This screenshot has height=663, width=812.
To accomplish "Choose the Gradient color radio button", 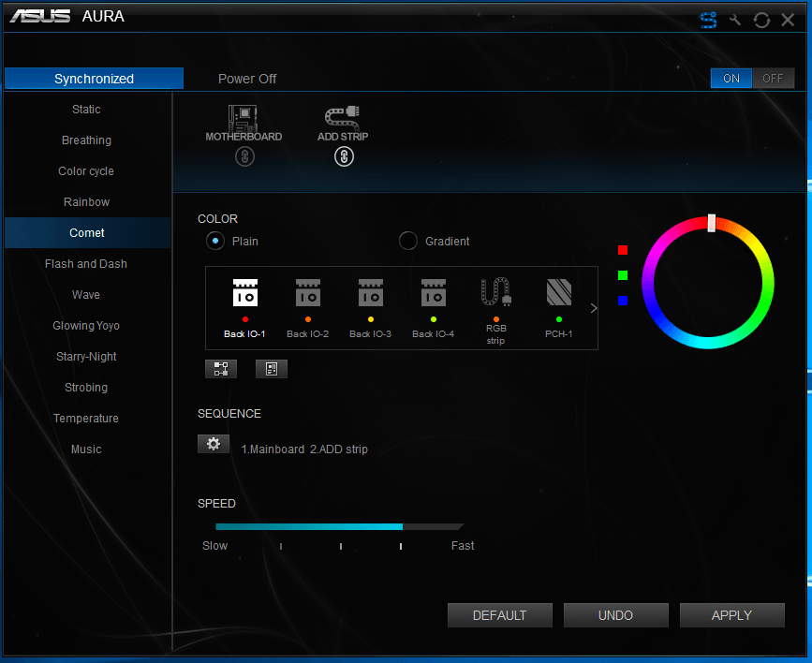I will [408, 241].
